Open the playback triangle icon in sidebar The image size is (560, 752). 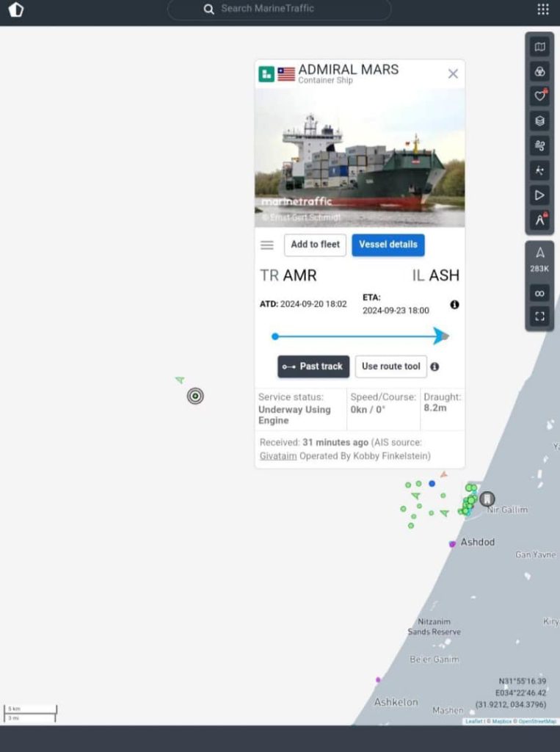coord(539,195)
